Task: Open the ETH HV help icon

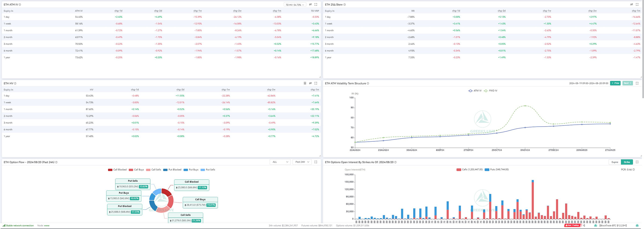Action: pyautogui.click(x=15, y=83)
